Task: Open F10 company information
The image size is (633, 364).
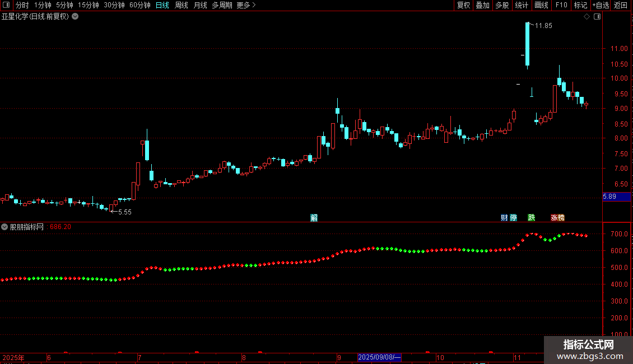Action: tap(561, 5)
